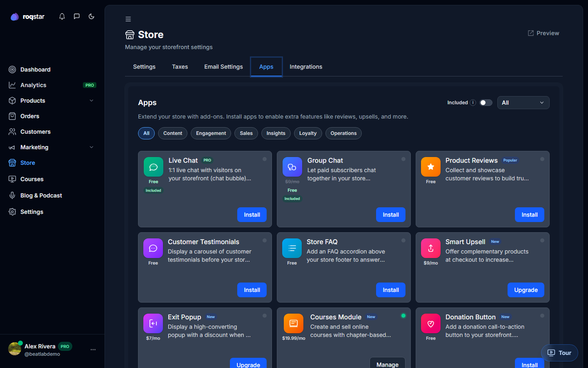Click the Customer Testimonials app icon
The width and height of the screenshot is (588, 368).
point(153,248)
